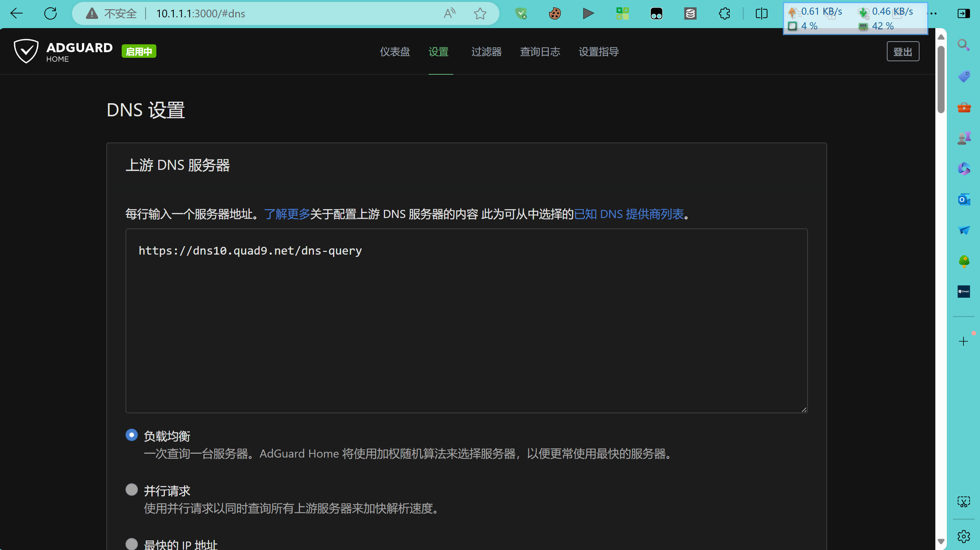Click the address bar URL 10.1.1.1:3000/#dns
This screenshot has height=550, width=980.
tap(201, 14)
